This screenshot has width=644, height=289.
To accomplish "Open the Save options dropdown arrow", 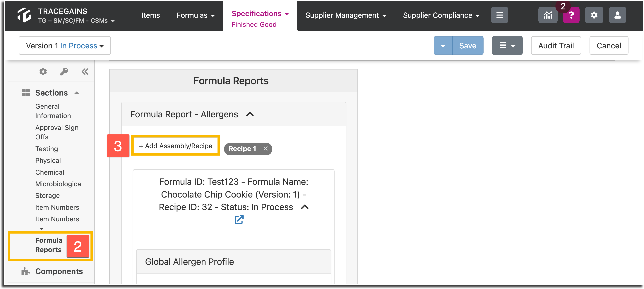I will click(x=443, y=45).
